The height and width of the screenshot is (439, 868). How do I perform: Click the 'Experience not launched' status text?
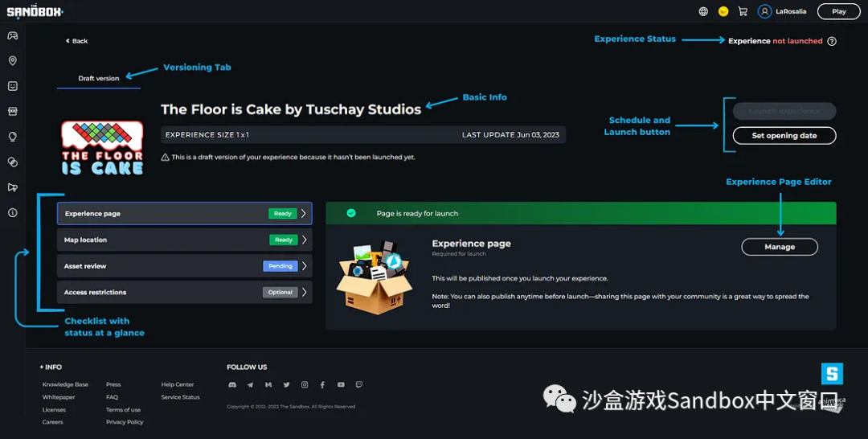click(x=775, y=41)
